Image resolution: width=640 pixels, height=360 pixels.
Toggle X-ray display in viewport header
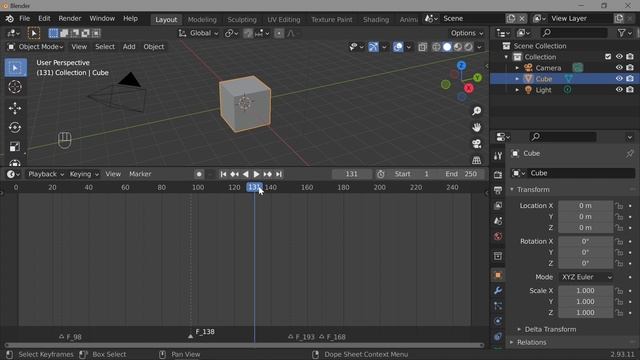(422, 47)
